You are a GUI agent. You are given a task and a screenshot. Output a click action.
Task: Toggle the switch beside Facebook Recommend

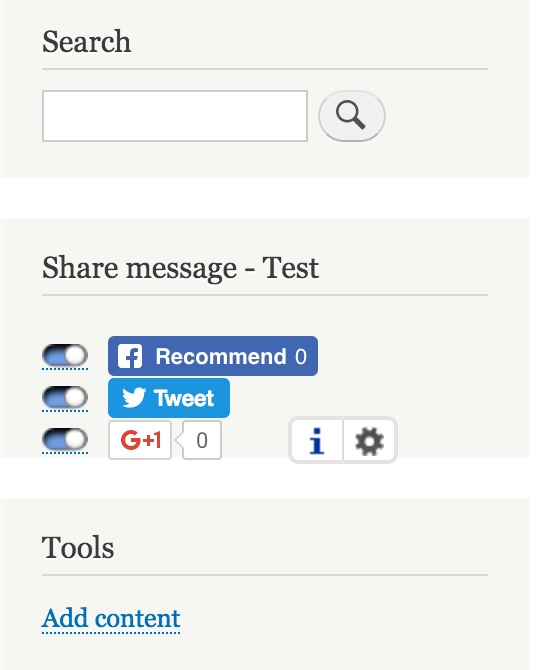pyautogui.click(x=65, y=356)
